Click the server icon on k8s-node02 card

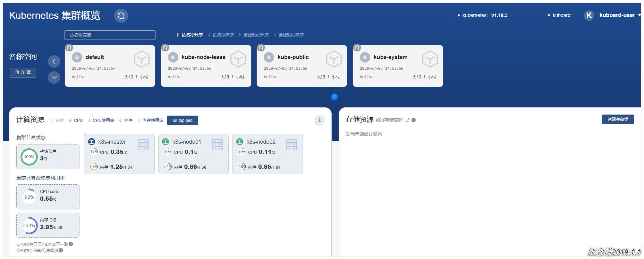point(291,145)
